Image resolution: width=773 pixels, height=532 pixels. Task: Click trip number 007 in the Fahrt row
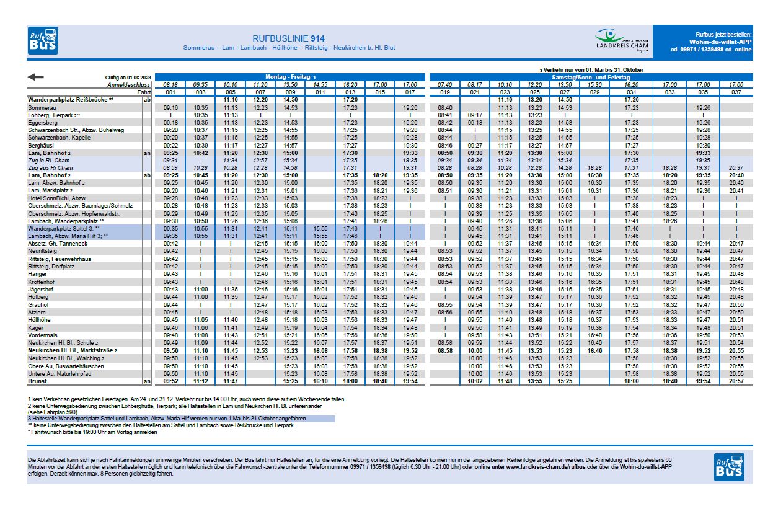click(260, 92)
